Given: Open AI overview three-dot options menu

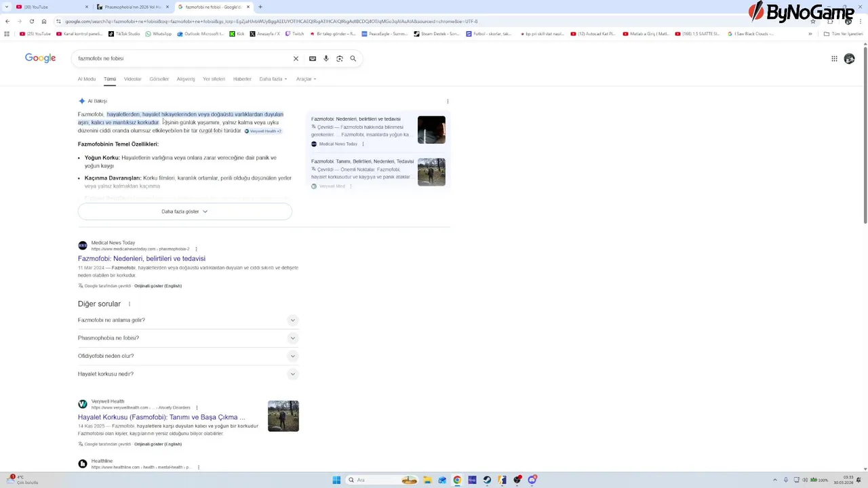Looking at the screenshot, I should (x=448, y=101).
